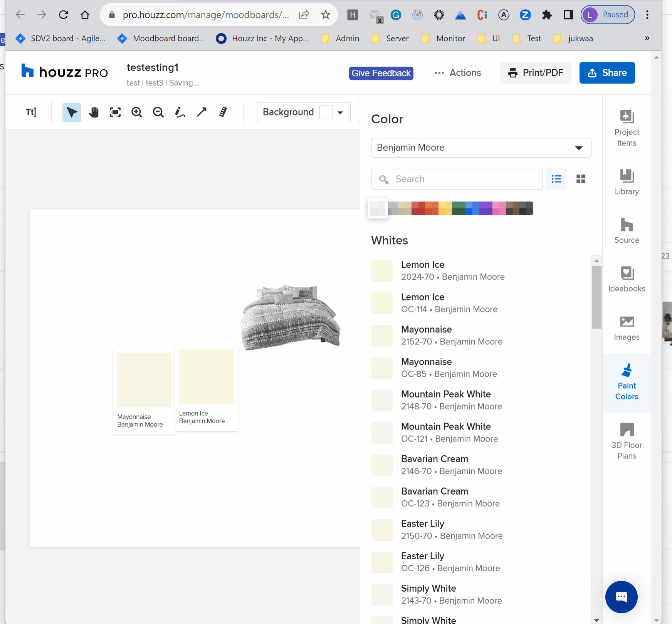Click the Houzz Pro logo
Screen dimensions: 672x624
pos(64,72)
